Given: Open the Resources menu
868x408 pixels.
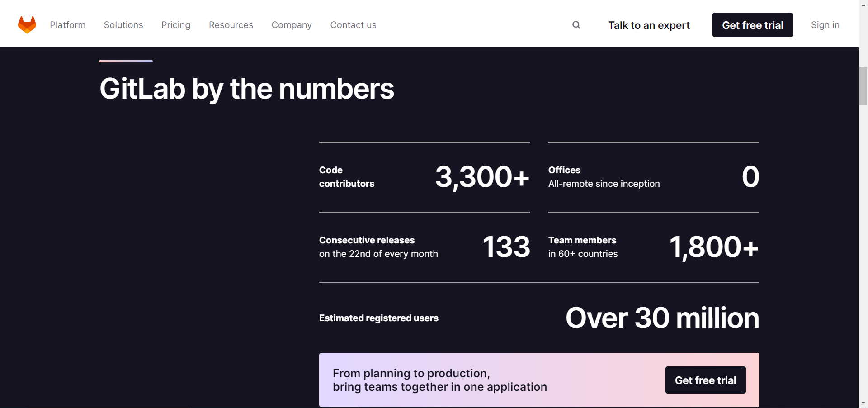Looking at the screenshot, I should coord(231,25).
